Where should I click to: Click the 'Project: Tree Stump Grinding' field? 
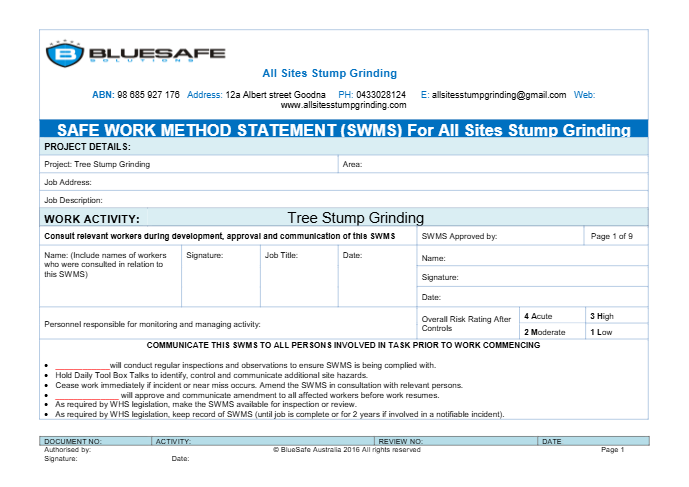[x=189, y=164]
